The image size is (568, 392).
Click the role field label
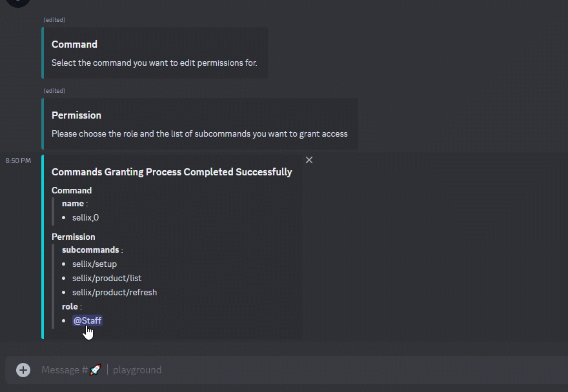pyautogui.click(x=70, y=306)
